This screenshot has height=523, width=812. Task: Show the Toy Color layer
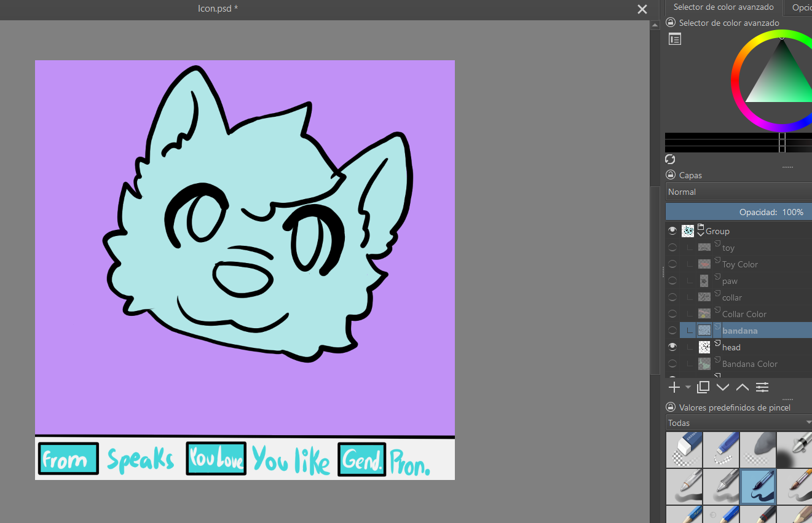tap(672, 264)
